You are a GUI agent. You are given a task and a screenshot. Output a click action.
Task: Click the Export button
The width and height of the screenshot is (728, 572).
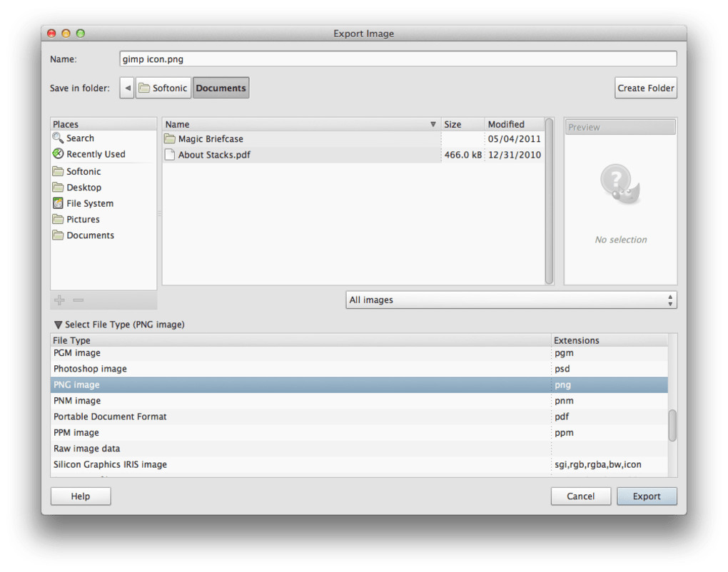pos(647,496)
